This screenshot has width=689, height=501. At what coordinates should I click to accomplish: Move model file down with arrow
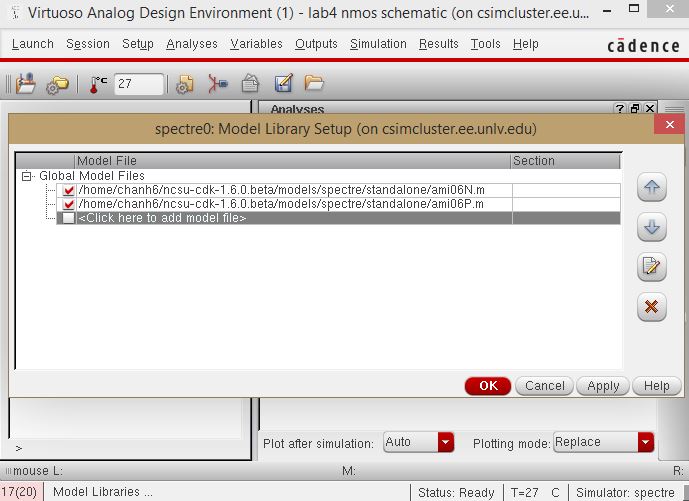652,227
